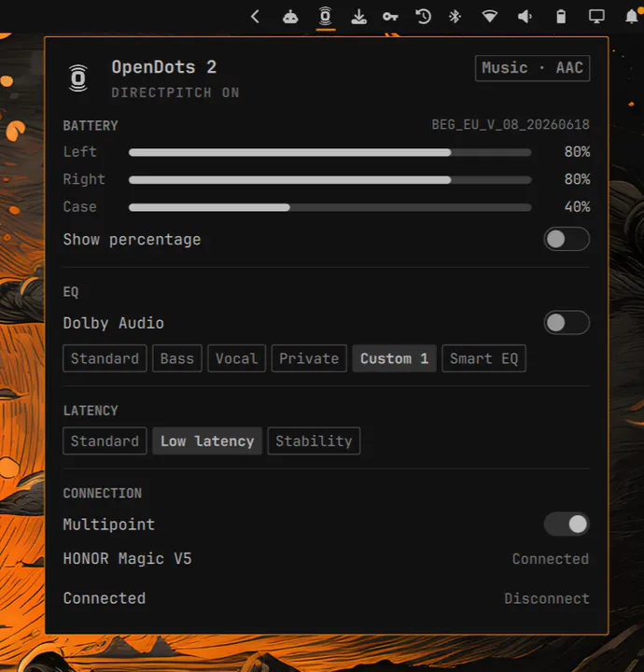Choose the Bass EQ preset
644x672 pixels.
pos(177,358)
